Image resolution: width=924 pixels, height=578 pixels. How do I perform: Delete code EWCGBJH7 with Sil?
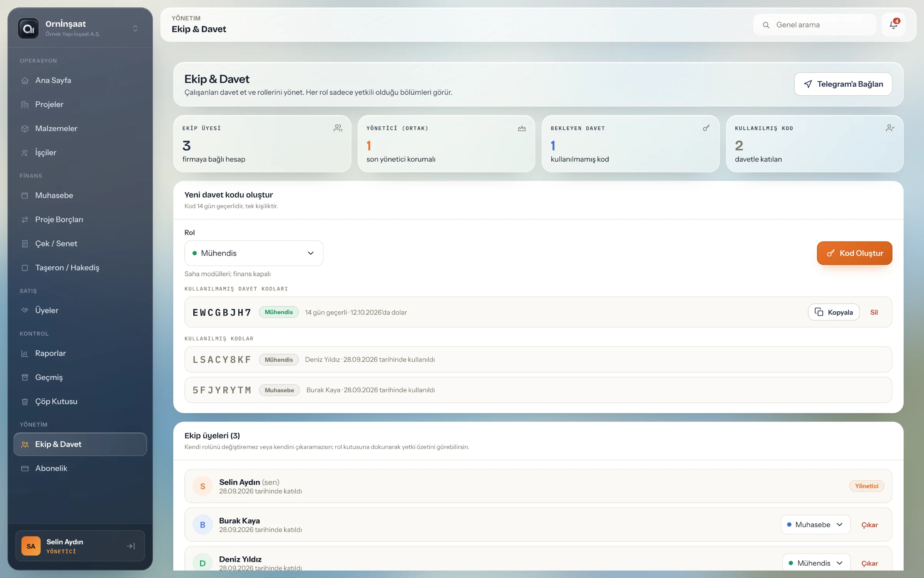point(874,313)
